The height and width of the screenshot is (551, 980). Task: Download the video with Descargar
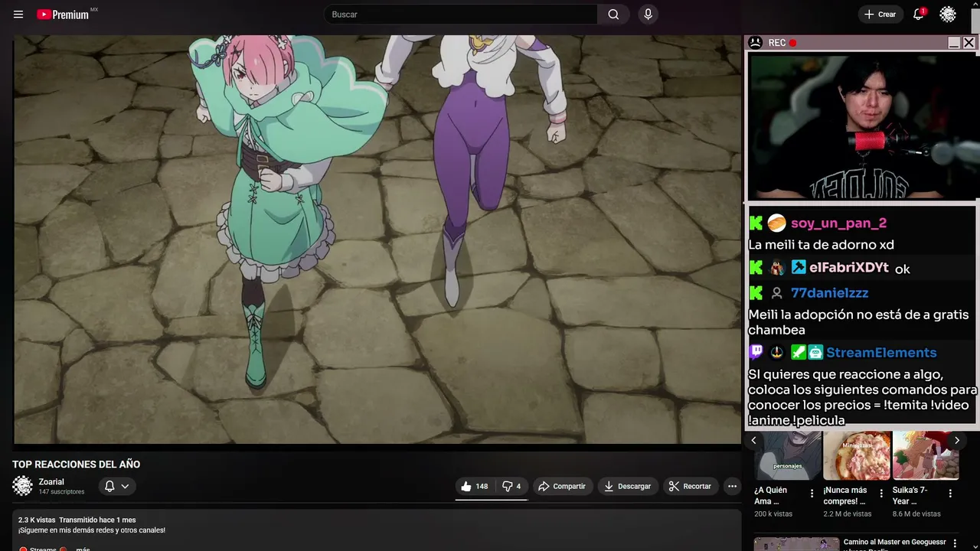(627, 486)
